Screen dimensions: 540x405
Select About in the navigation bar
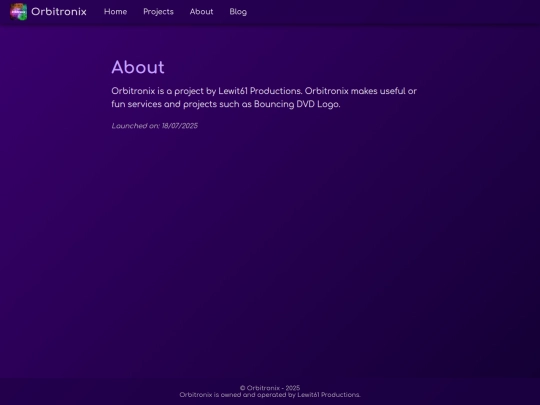tap(201, 12)
